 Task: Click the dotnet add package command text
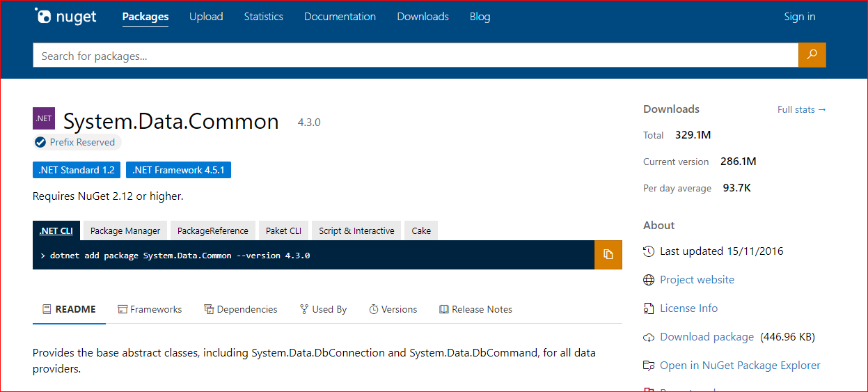[x=180, y=256]
